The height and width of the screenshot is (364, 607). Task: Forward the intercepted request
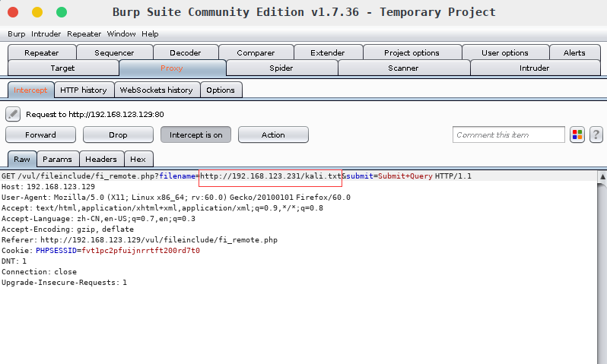pyautogui.click(x=40, y=135)
